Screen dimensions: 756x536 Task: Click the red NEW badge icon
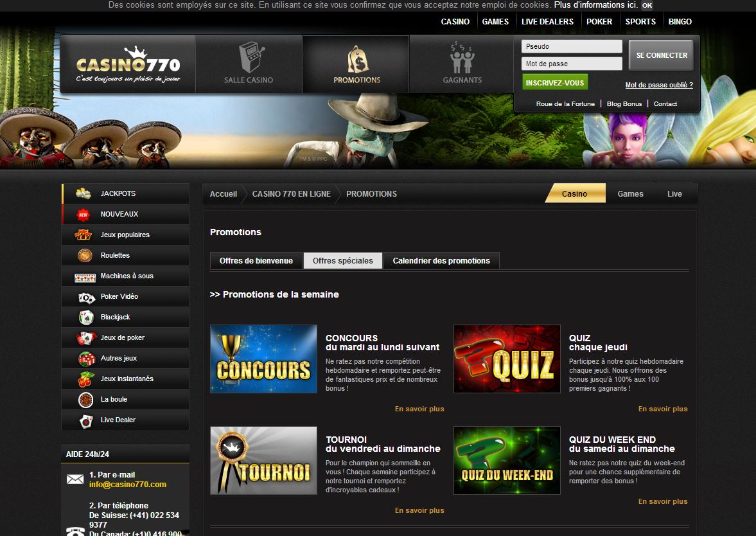[84, 214]
